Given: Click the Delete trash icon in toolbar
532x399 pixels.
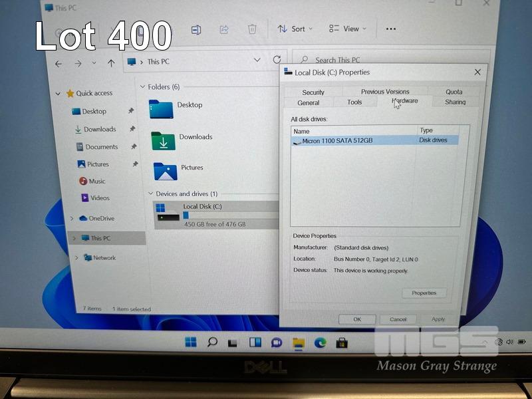Looking at the screenshot, I should point(252,29).
